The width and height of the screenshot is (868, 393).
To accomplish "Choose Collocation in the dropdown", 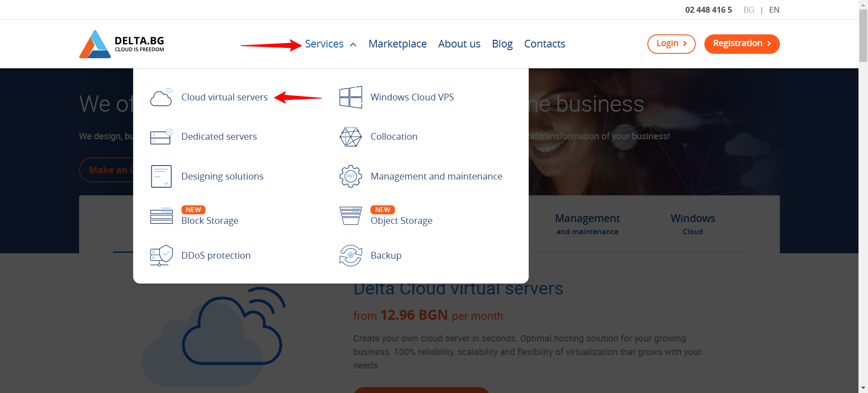I will (394, 137).
